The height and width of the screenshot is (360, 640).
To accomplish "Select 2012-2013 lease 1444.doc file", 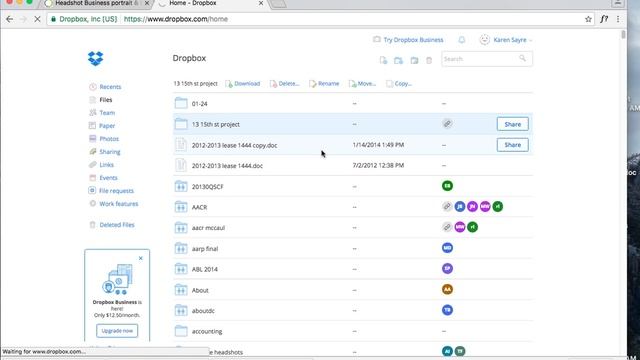I will 227,166.
